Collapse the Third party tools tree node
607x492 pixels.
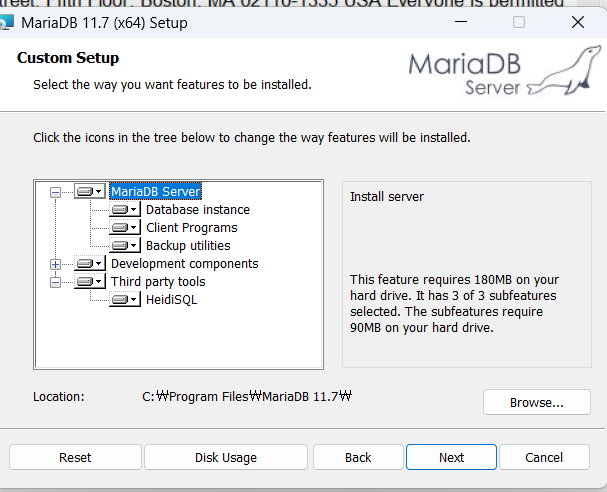[x=55, y=283]
